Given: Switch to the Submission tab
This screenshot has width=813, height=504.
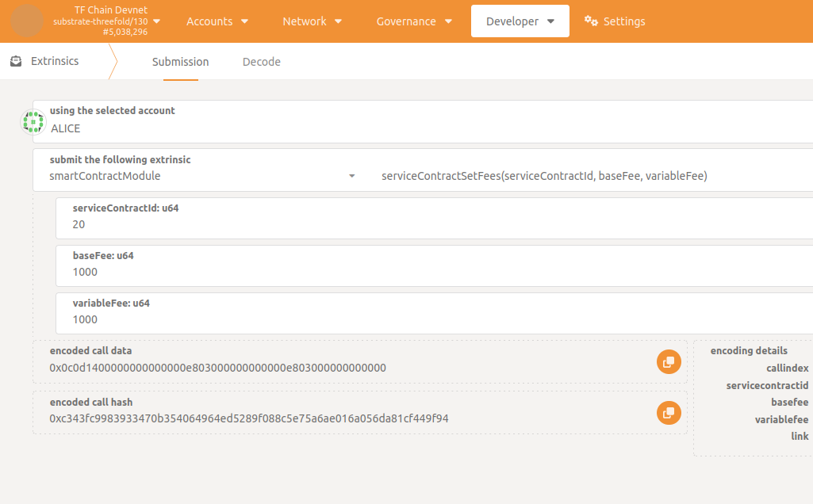Looking at the screenshot, I should (x=181, y=62).
